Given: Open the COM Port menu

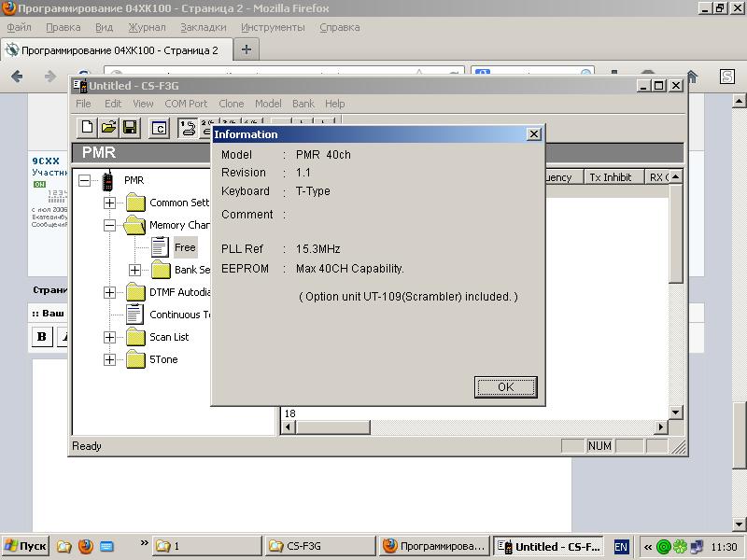Looking at the screenshot, I should tap(186, 104).
